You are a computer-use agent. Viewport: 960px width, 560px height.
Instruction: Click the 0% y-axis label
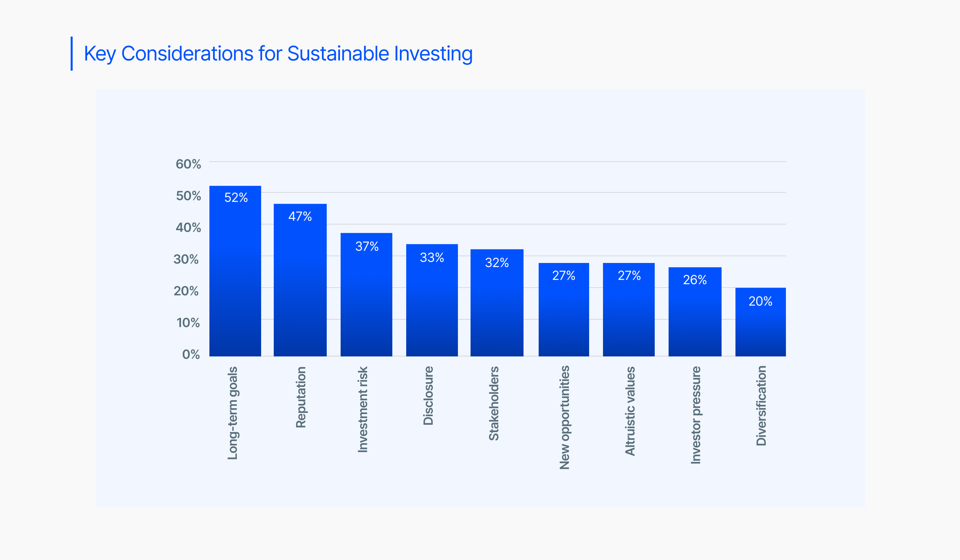[191, 354]
